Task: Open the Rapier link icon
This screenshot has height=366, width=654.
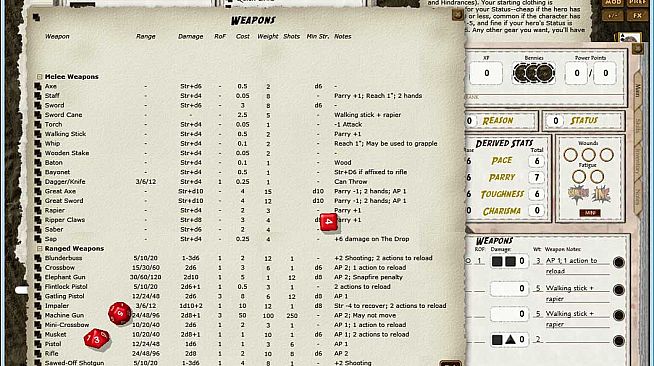Action: [x=38, y=211]
